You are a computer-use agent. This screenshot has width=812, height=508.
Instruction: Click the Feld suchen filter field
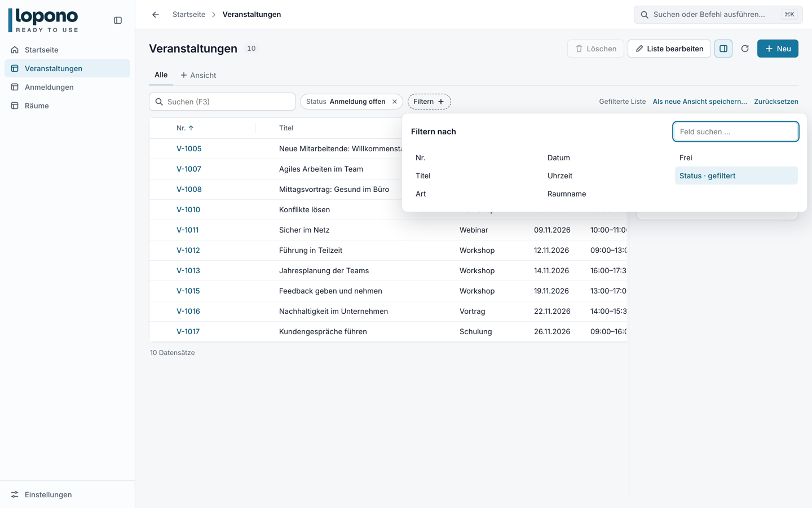click(x=736, y=132)
